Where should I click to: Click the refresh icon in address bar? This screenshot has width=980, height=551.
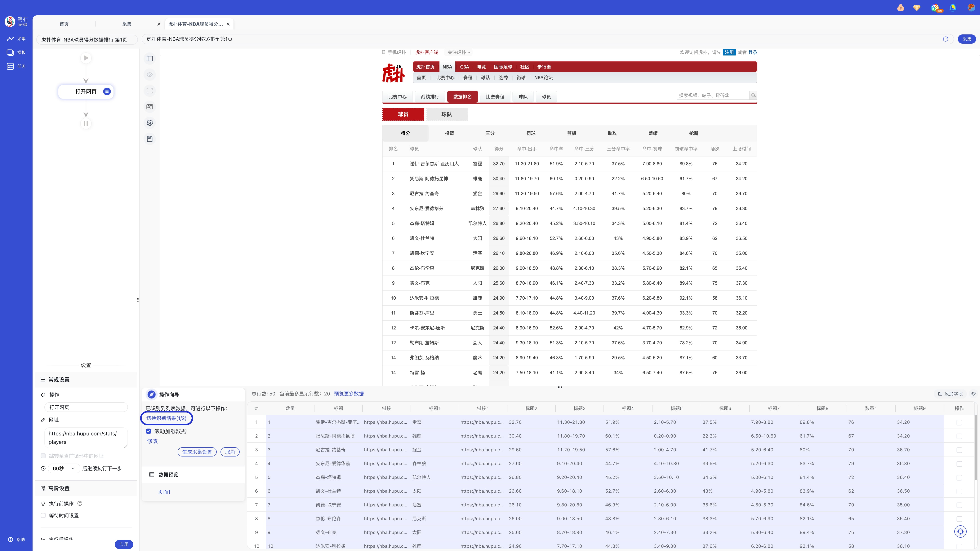coord(945,39)
